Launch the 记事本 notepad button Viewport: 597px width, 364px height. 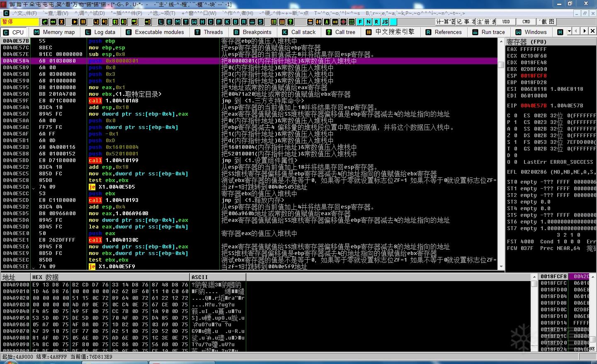(x=466, y=22)
